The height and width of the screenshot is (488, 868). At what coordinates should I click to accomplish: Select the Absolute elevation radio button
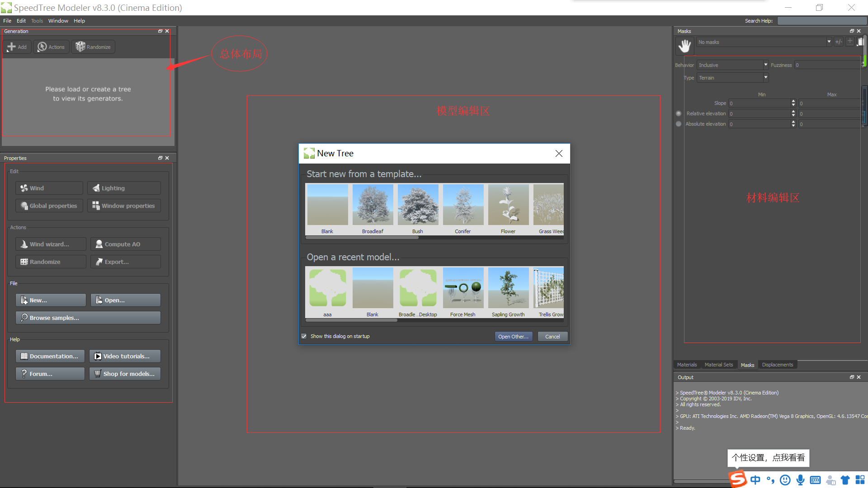(x=679, y=124)
